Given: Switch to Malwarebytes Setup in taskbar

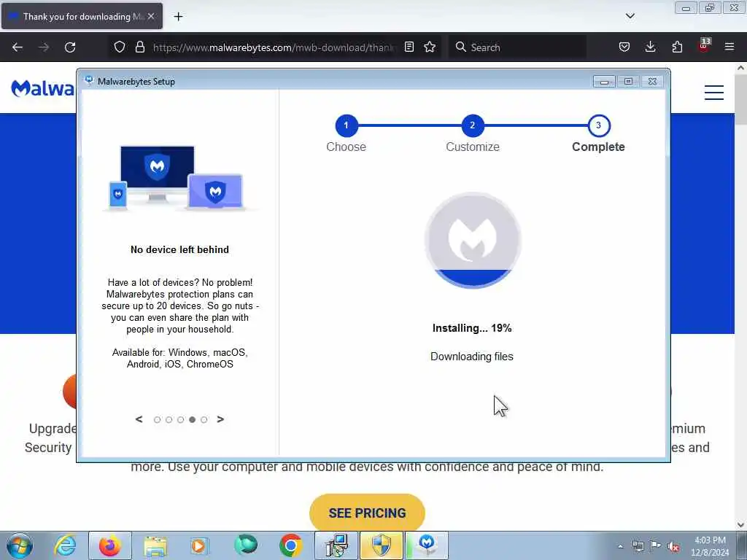Looking at the screenshot, I should point(427,545).
